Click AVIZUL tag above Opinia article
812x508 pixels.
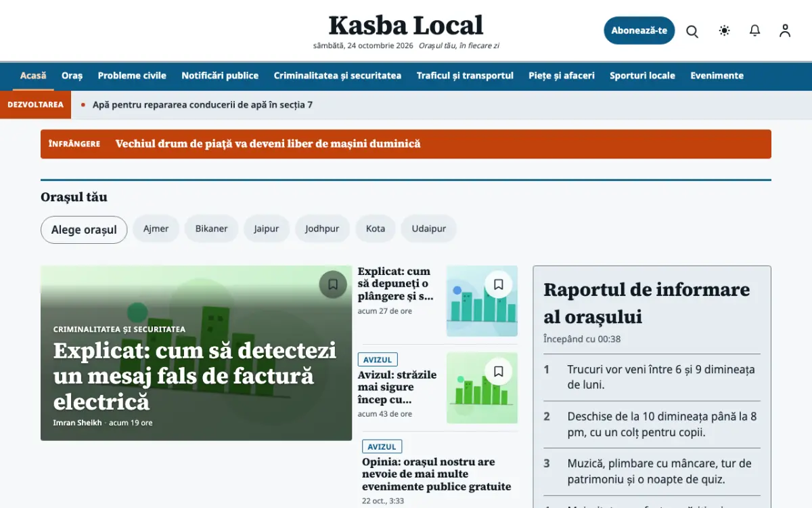click(382, 446)
